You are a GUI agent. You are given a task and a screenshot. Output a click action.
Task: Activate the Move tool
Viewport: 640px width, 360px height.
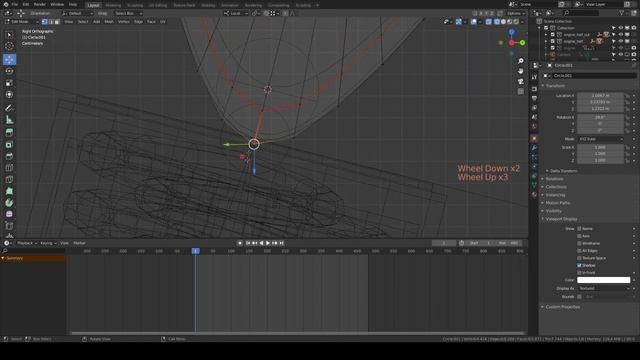click(x=9, y=60)
